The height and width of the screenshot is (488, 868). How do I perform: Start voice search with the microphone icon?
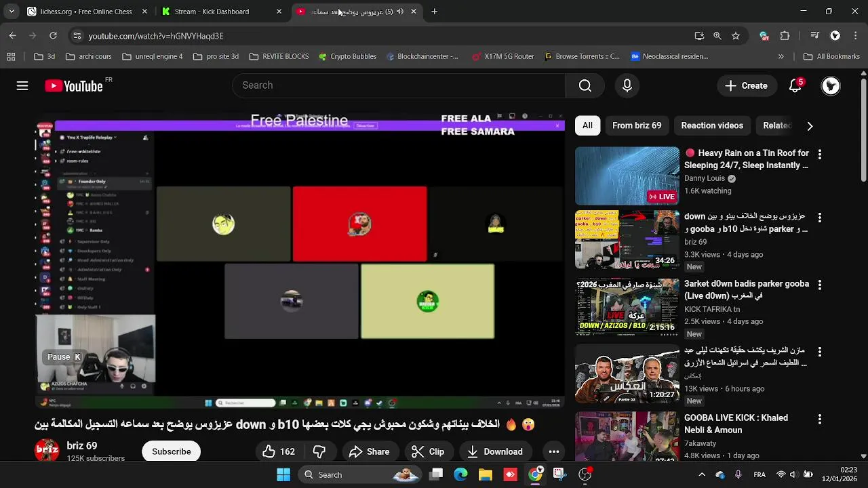(627, 85)
